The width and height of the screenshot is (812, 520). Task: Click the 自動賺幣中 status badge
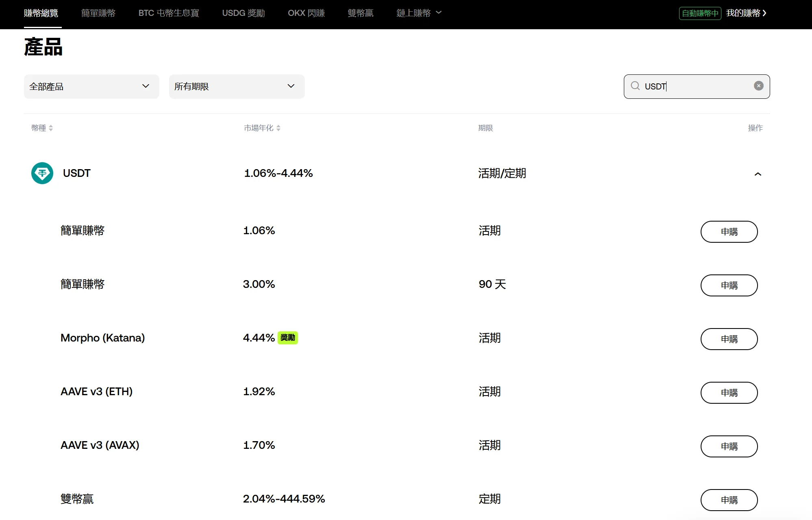click(x=700, y=13)
